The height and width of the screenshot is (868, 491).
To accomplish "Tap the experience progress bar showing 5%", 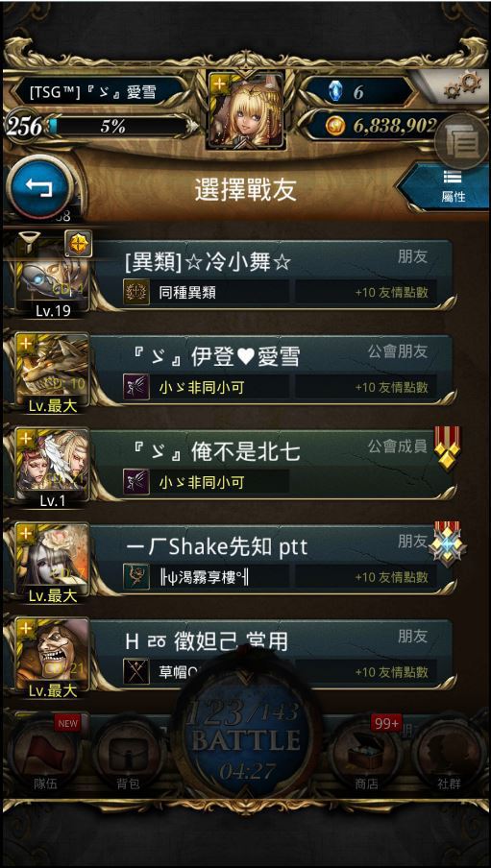I will [x=119, y=127].
